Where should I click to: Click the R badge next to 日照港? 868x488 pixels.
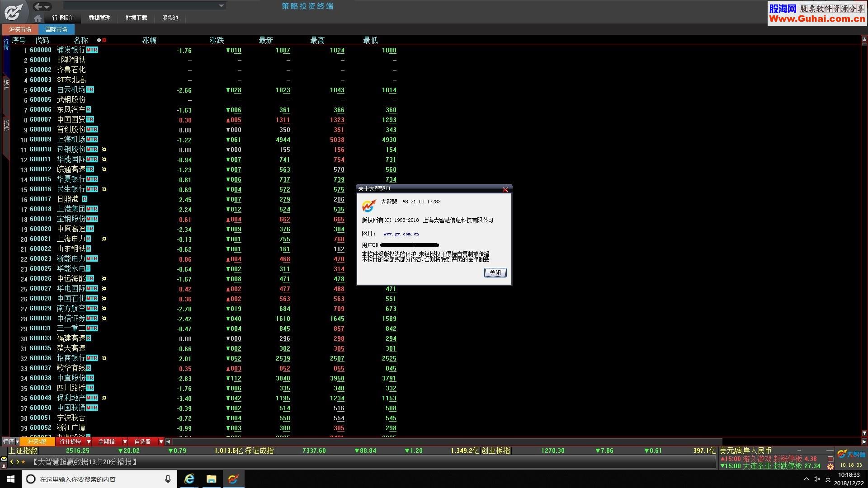pos(85,199)
